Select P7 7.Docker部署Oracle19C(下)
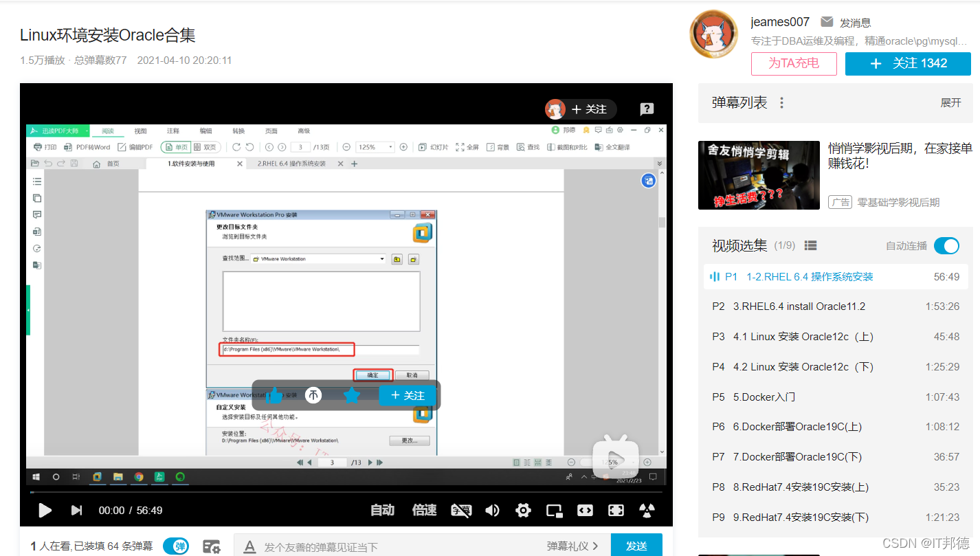Image resolution: width=980 pixels, height=556 pixels. tap(836, 457)
